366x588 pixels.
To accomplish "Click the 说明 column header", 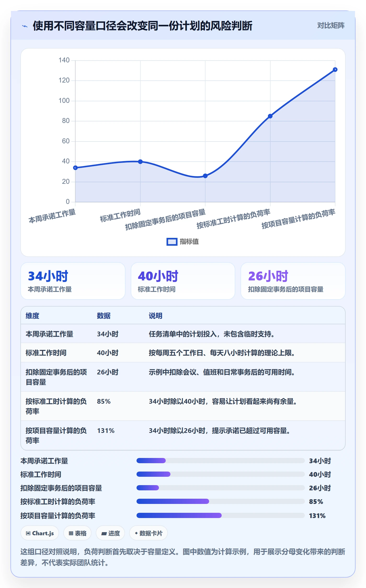I will 156,316.
